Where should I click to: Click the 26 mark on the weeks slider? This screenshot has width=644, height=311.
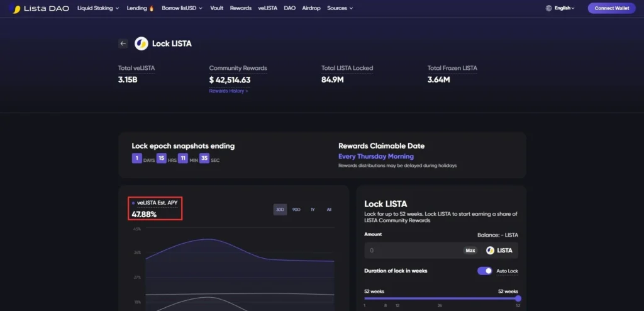click(x=440, y=306)
